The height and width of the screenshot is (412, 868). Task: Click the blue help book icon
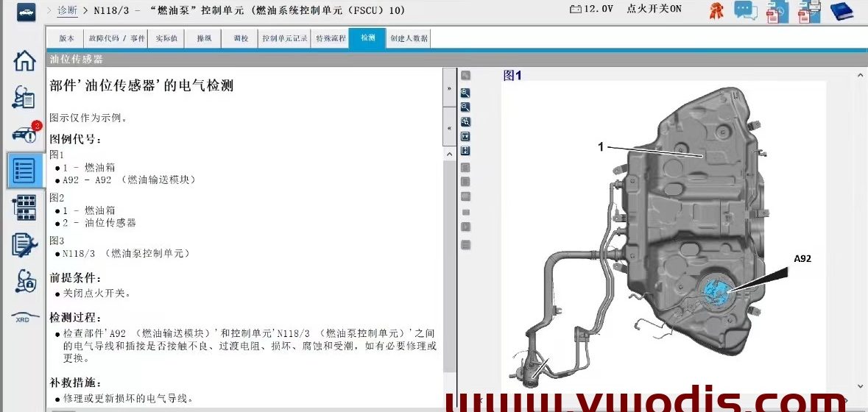coord(841,11)
